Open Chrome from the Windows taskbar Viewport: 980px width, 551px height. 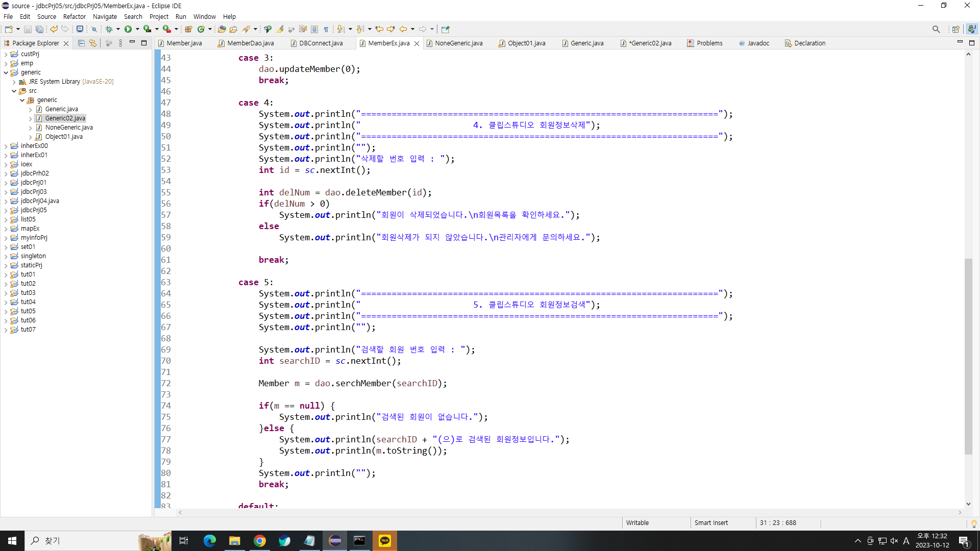(x=260, y=541)
